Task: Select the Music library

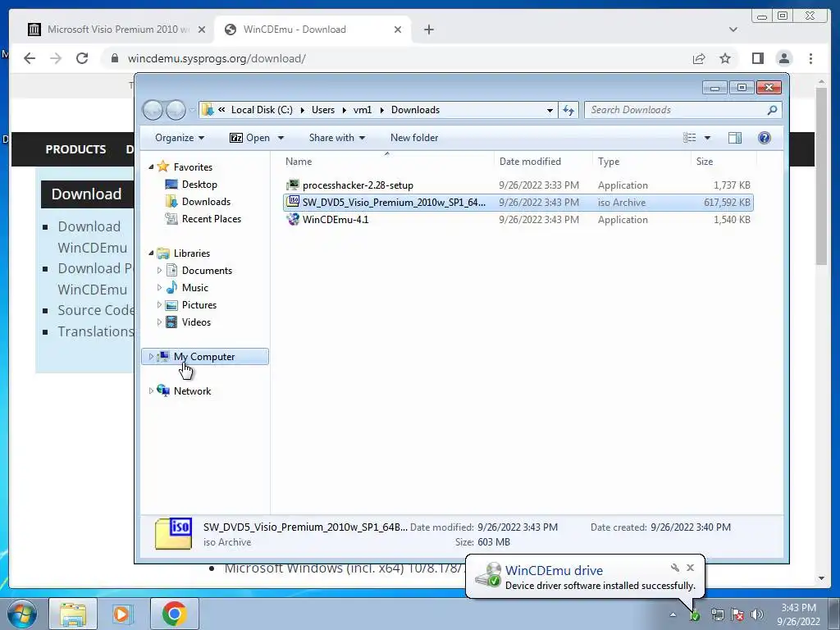Action: click(x=195, y=288)
